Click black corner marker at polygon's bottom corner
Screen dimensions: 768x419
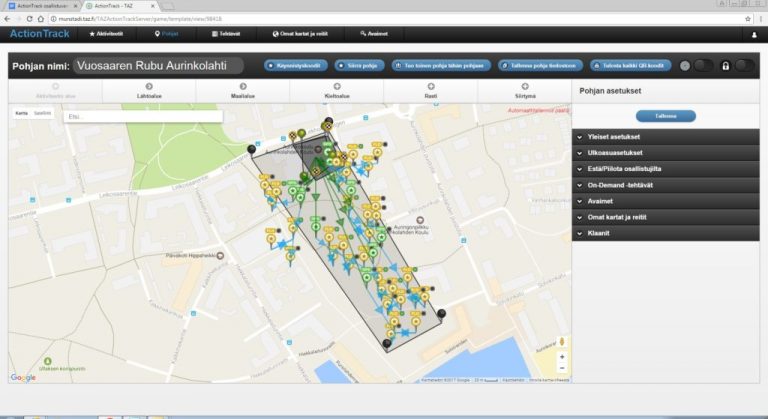pyautogui.click(x=387, y=343)
